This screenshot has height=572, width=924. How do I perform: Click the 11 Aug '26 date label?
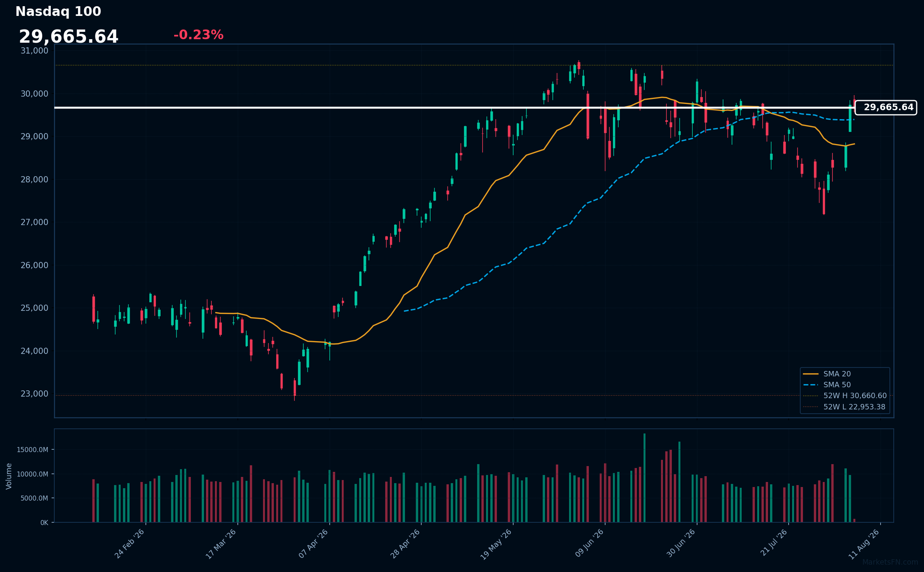click(864, 544)
